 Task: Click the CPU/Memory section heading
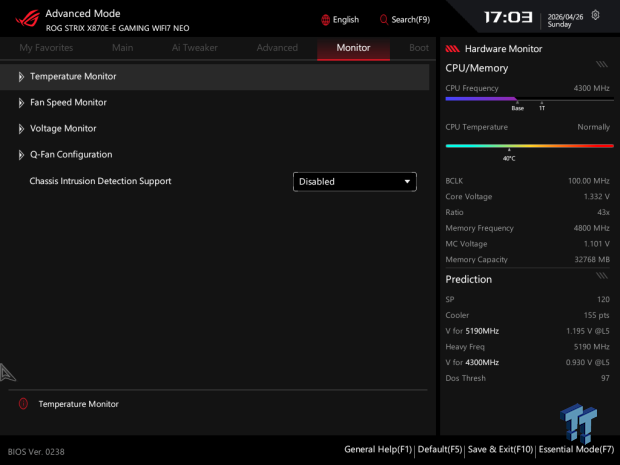tap(477, 68)
